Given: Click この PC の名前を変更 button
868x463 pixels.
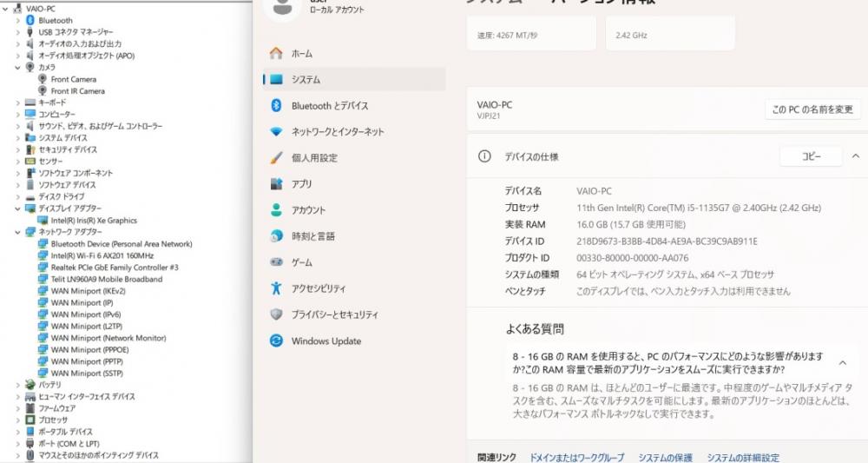Looking at the screenshot, I should click(x=812, y=109).
